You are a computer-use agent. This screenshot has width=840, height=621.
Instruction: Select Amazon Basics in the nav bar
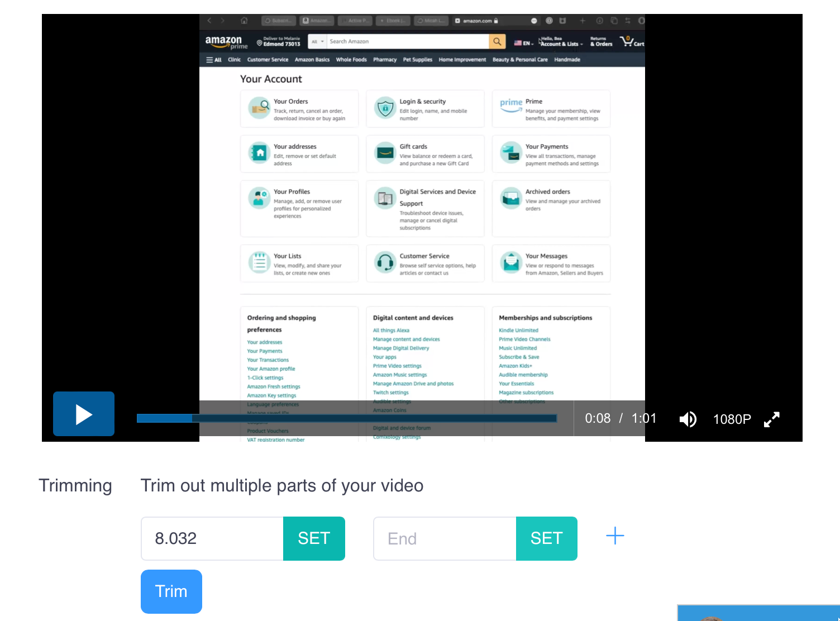312,60
